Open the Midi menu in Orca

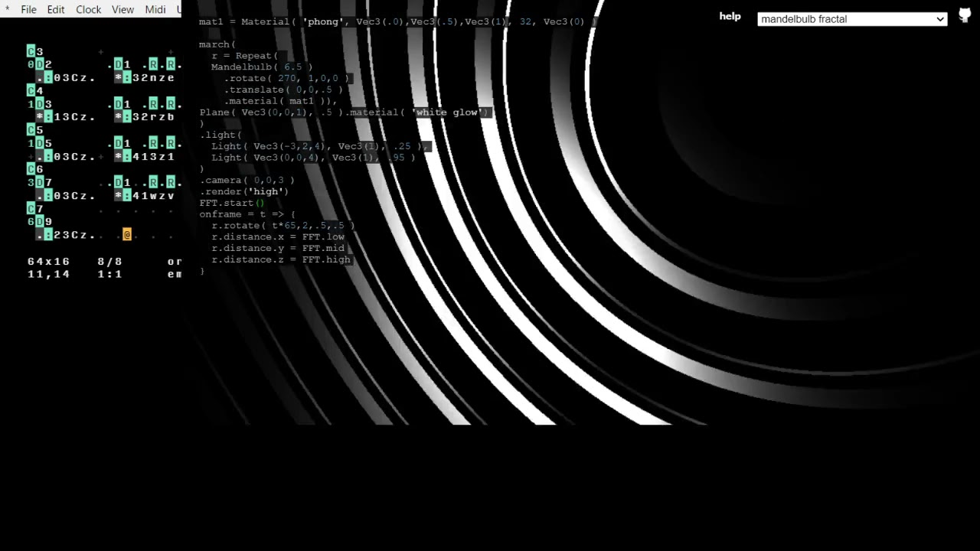click(155, 9)
